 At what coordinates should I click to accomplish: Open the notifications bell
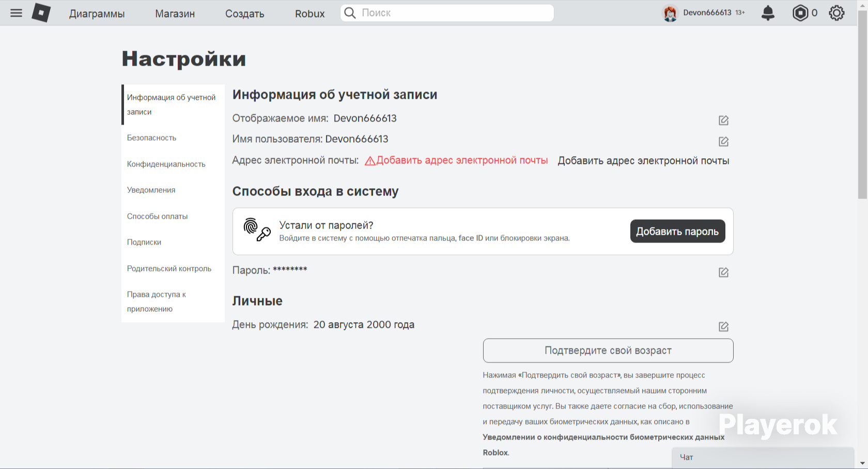[768, 13]
